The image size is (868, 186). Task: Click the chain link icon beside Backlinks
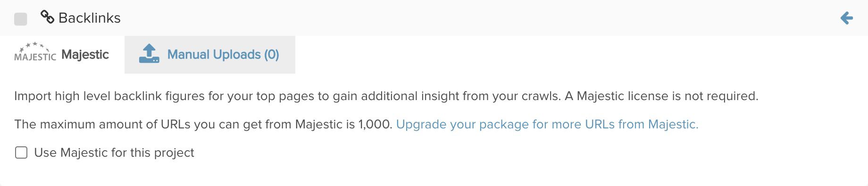[47, 17]
